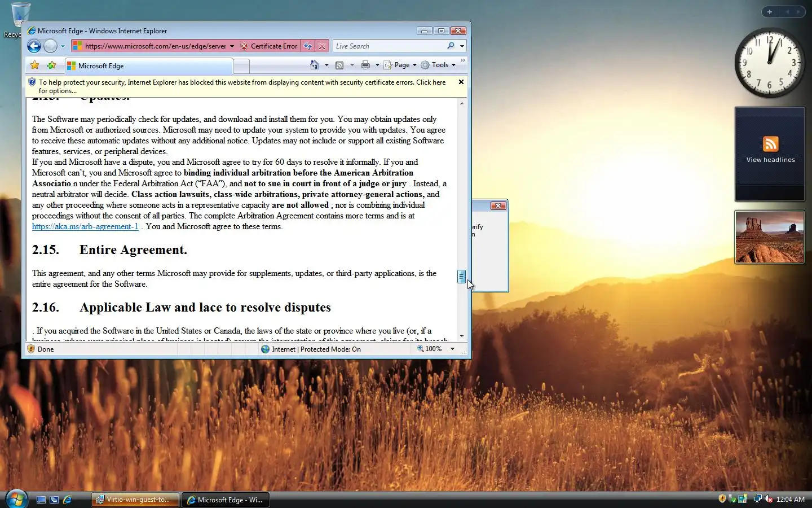The height and width of the screenshot is (508, 812).
Task: Click the information bar security shield icon
Action: click(32, 82)
